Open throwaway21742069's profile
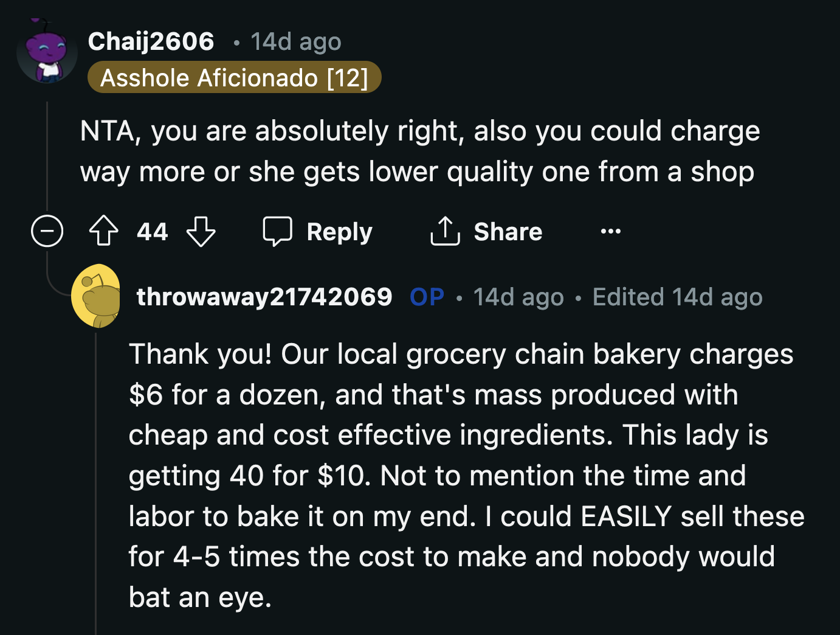The height and width of the screenshot is (635, 840). [x=265, y=296]
